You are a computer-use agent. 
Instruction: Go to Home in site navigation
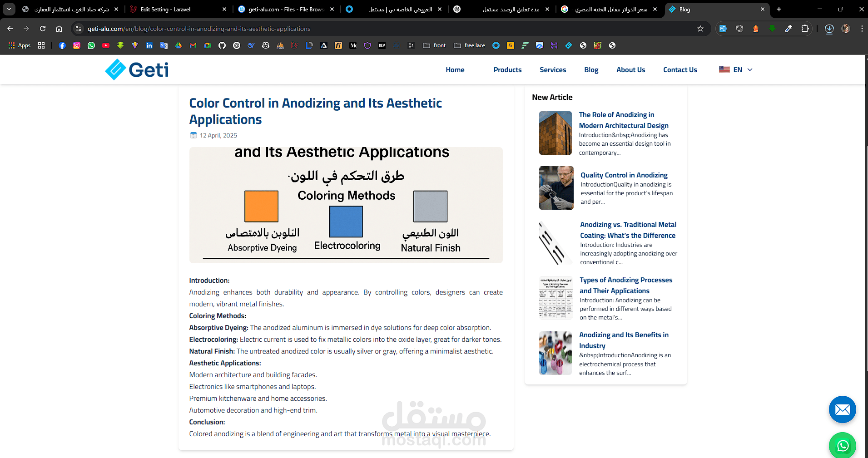tap(455, 70)
